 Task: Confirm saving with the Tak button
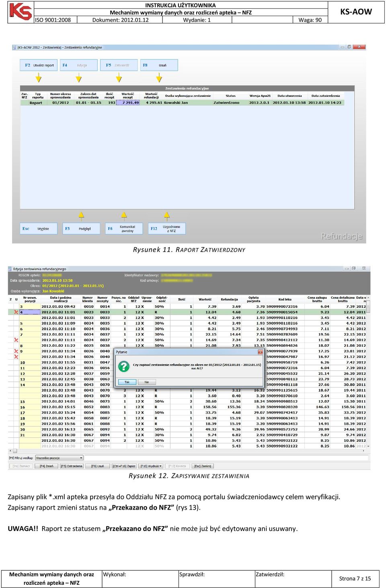pyautogui.click(x=127, y=382)
